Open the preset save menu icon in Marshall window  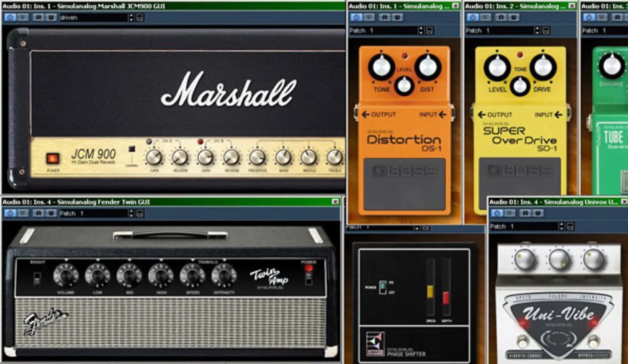click(140, 18)
